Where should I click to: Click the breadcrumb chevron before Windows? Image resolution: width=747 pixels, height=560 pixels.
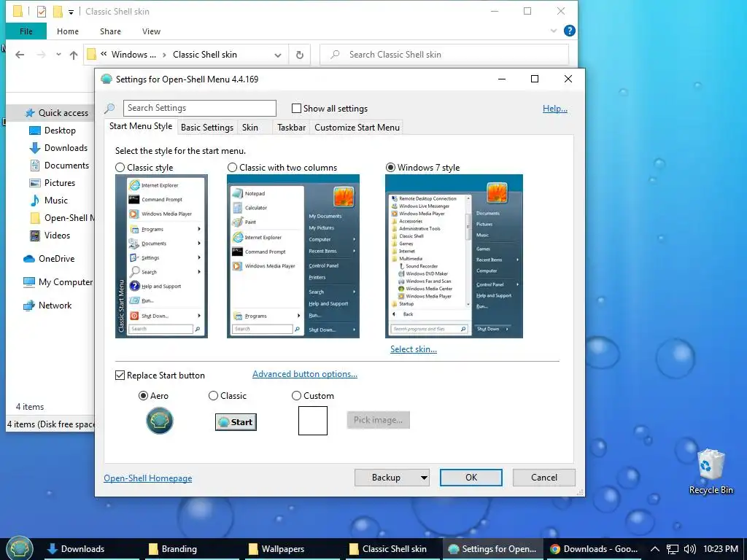point(104,54)
